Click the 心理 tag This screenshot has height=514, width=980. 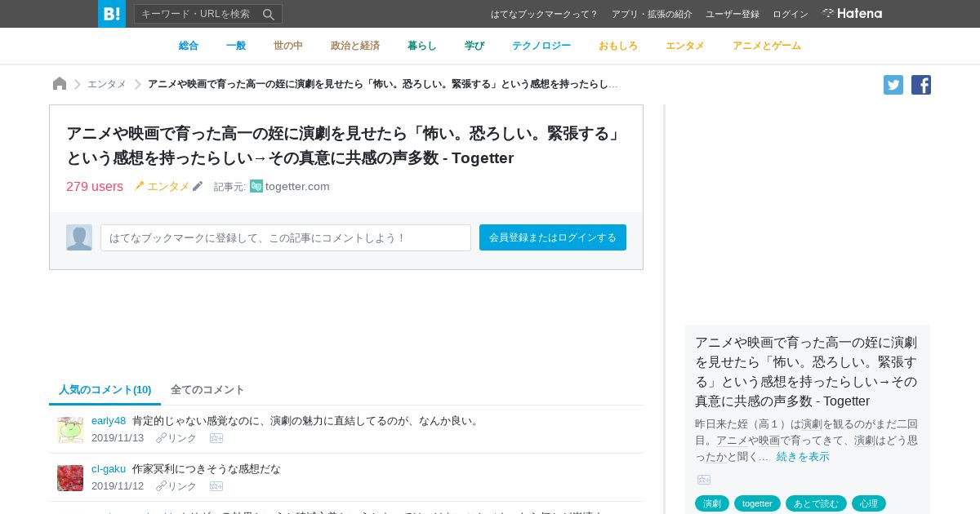click(869, 503)
